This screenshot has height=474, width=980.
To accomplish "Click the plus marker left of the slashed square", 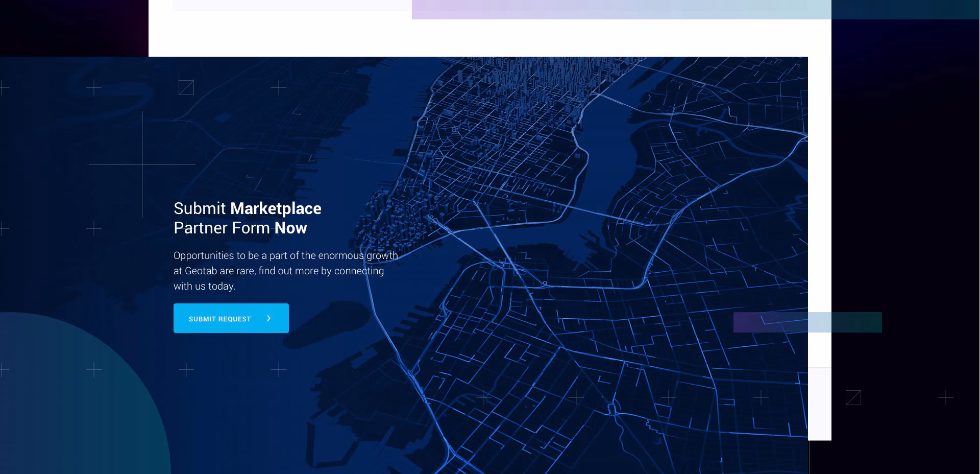I will (94, 88).
